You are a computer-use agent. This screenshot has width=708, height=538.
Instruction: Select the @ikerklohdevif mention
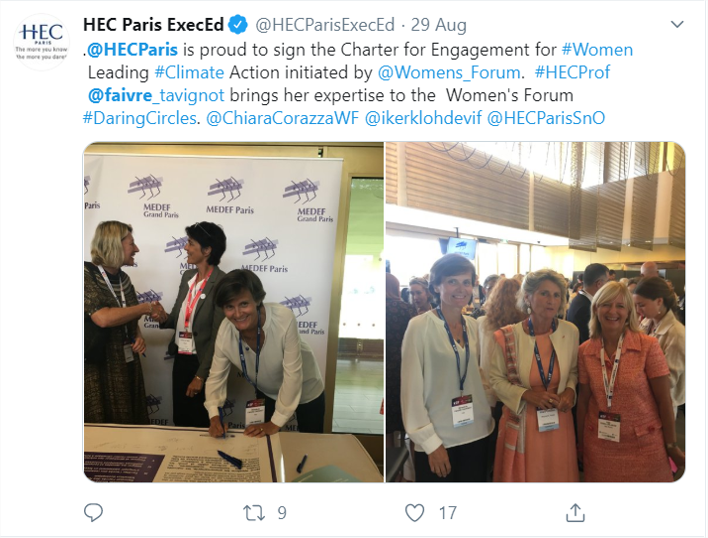[423, 118]
